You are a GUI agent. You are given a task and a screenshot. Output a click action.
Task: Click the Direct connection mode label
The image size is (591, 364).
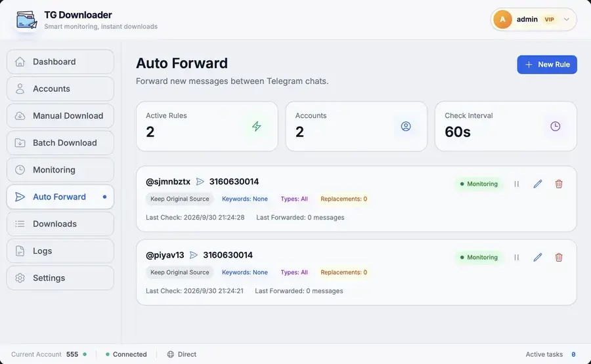coord(187,354)
